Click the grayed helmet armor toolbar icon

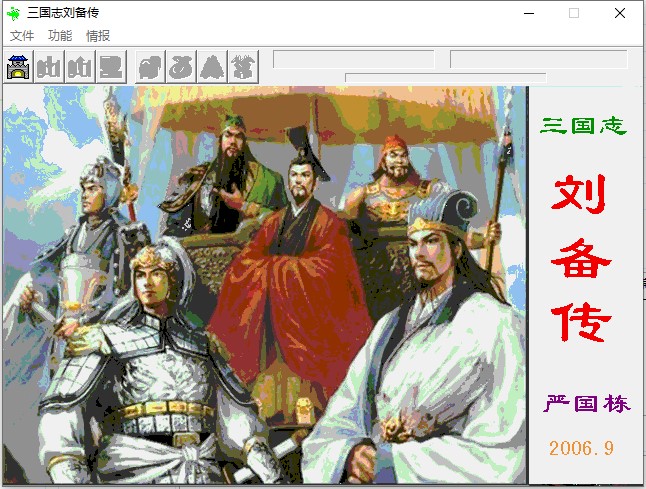(x=151, y=67)
